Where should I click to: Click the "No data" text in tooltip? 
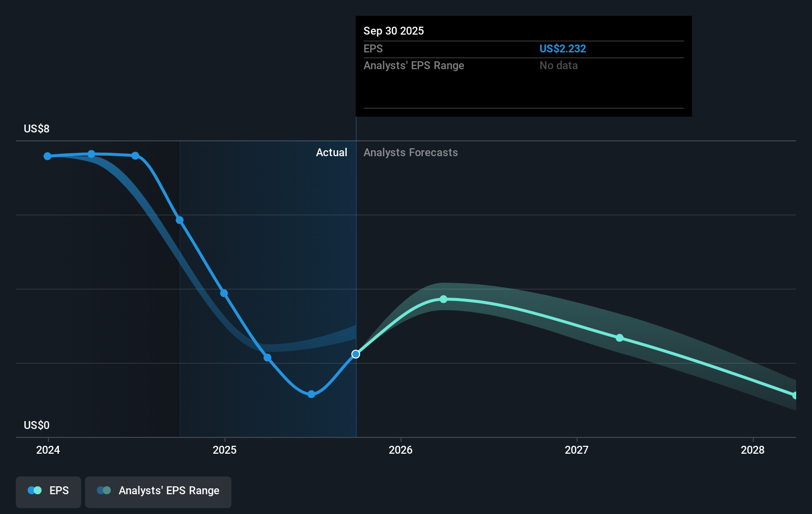coord(558,66)
